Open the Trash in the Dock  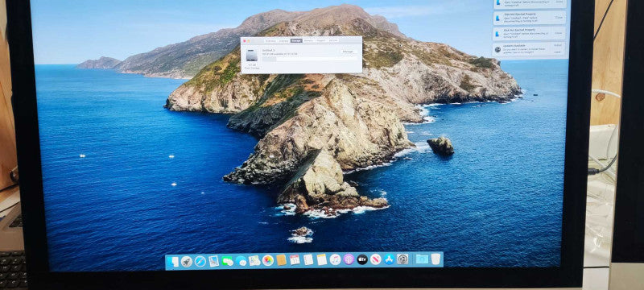(436, 259)
